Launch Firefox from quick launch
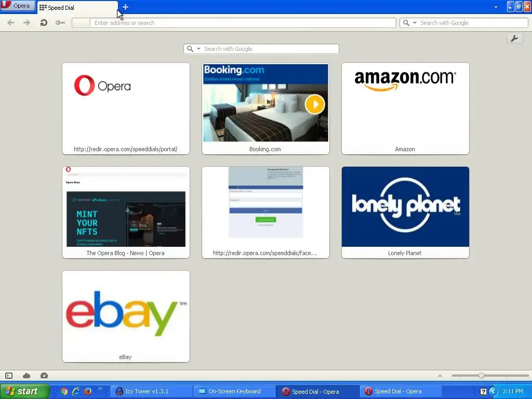 (x=88, y=391)
